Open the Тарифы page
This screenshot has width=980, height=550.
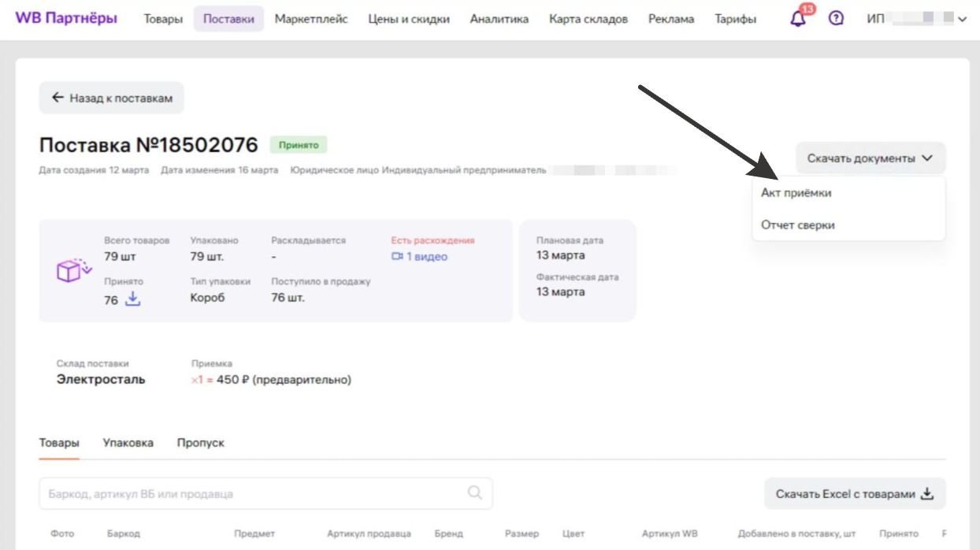coord(736,19)
